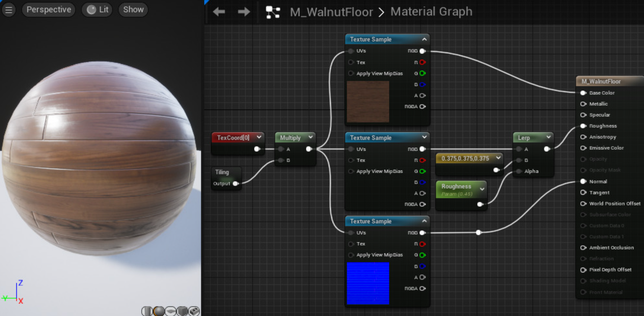The height and width of the screenshot is (316, 644).
Task: Click the material graph icon beside breadcrumb
Action: 273,12
